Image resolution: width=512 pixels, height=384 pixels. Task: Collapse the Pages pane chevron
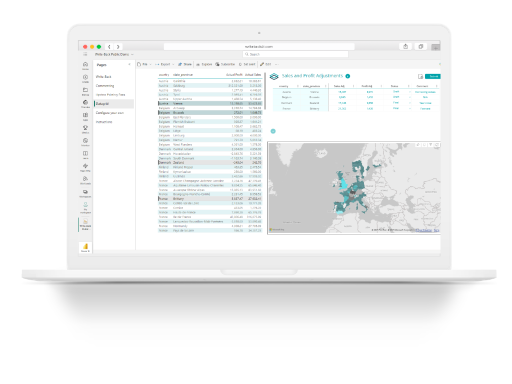[x=129, y=64]
